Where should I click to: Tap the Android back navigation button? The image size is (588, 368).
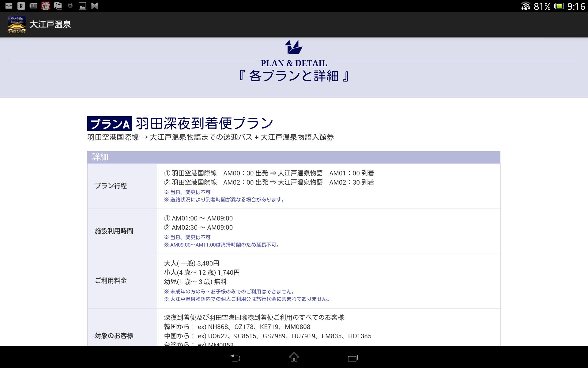coord(235,358)
